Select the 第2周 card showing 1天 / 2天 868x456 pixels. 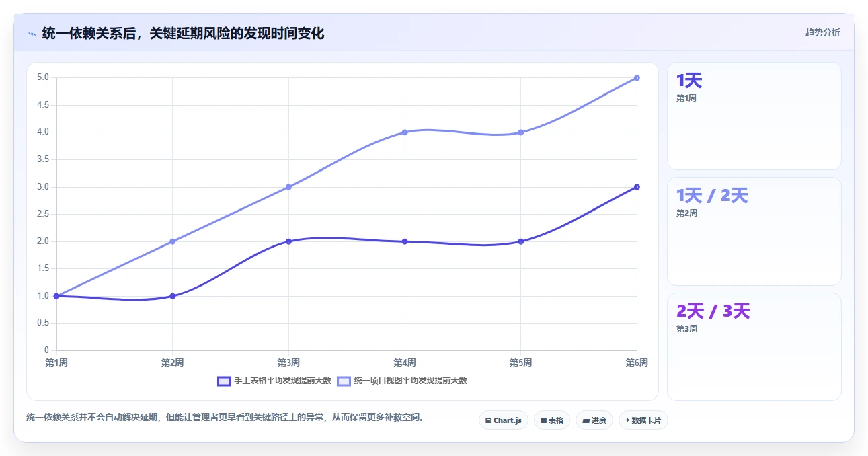pos(754,231)
